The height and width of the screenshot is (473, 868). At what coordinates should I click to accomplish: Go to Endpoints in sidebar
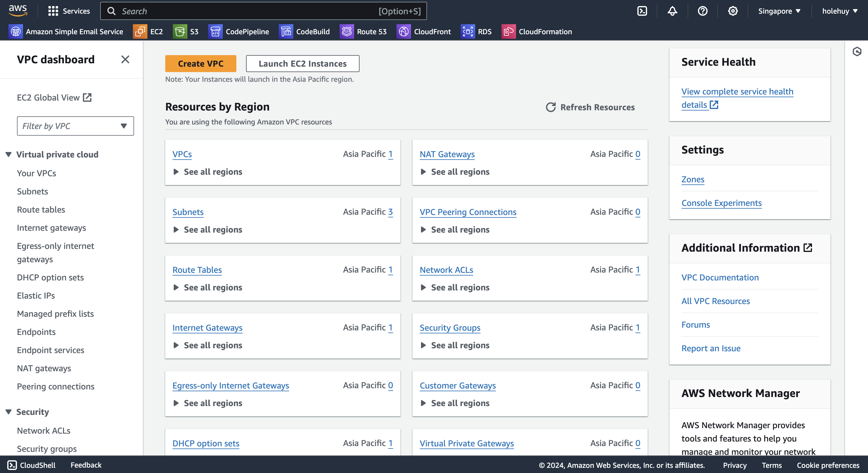36,332
